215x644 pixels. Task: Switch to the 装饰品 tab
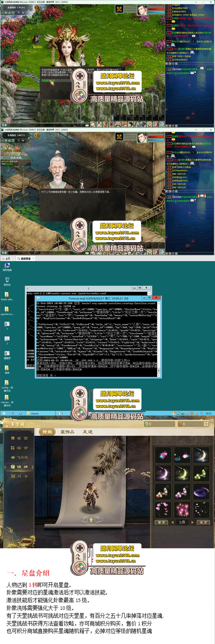coord(67,432)
